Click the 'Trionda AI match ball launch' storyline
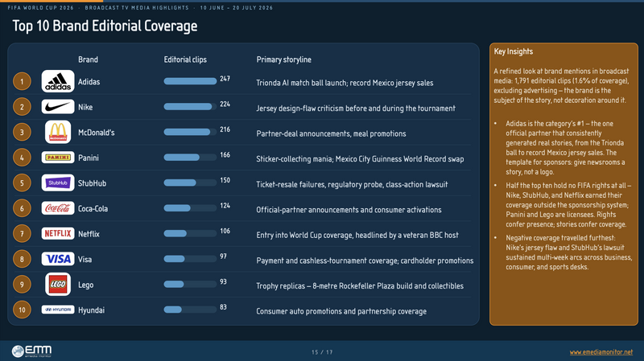The image size is (644, 361). [345, 83]
